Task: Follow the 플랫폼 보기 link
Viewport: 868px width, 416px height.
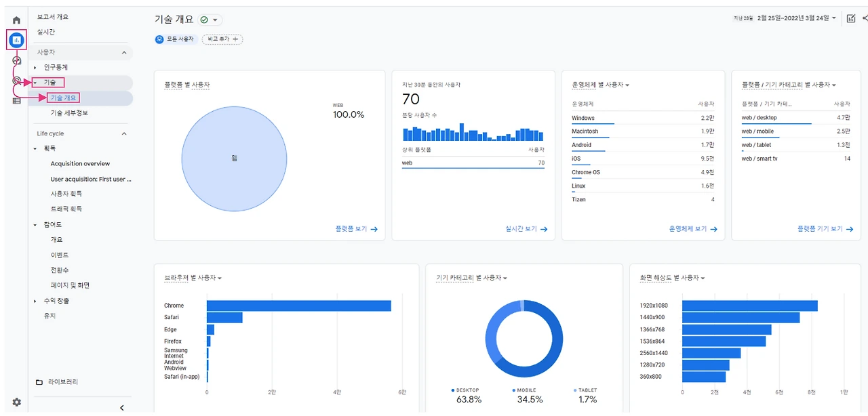Action: pos(357,229)
